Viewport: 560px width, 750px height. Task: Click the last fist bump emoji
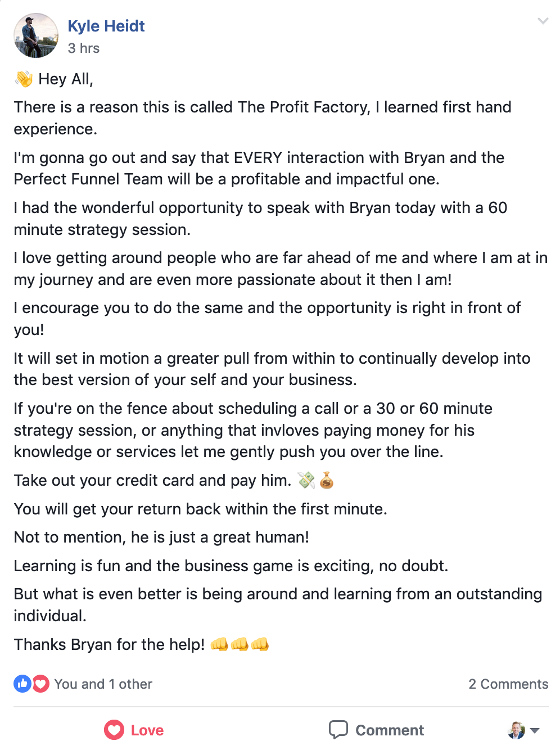click(260, 644)
